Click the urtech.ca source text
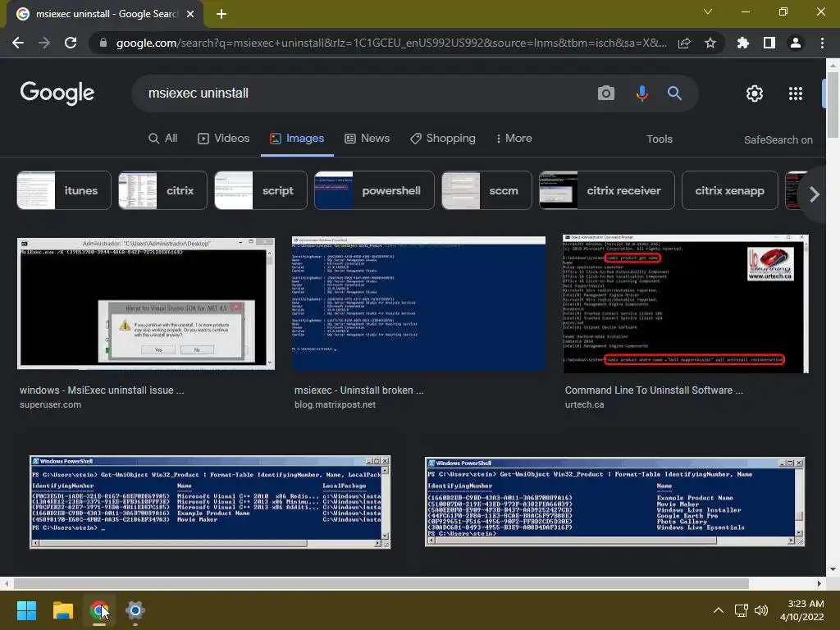This screenshot has width=840, height=630. (584, 405)
